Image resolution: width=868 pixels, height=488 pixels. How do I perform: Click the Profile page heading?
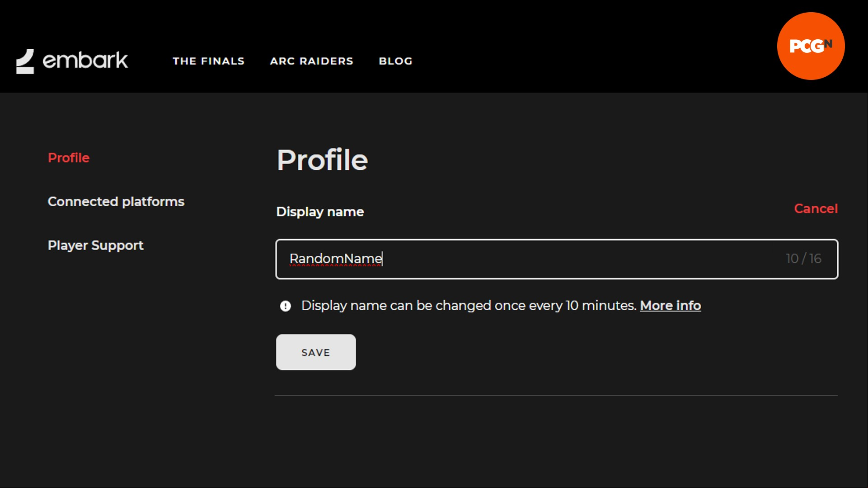click(323, 160)
